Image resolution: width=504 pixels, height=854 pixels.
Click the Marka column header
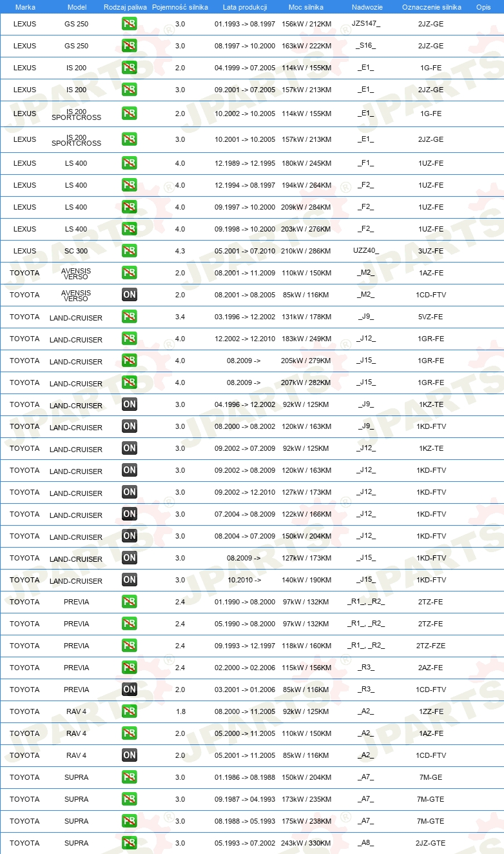click(25, 7)
